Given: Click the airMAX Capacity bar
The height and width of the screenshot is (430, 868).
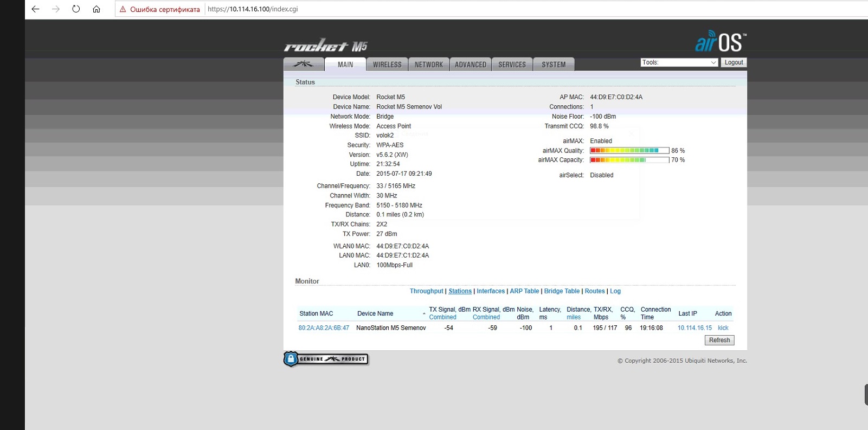Looking at the screenshot, I should (x=629, y=160).
